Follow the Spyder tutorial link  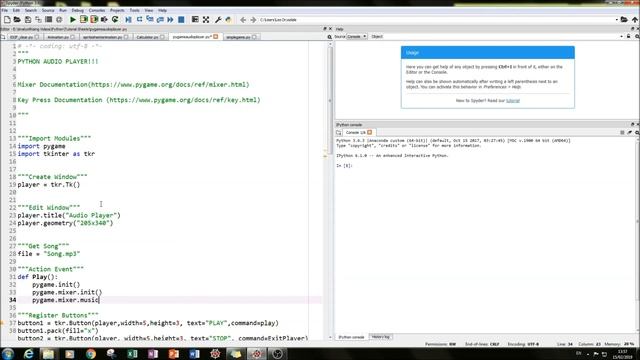tap(513, 100)
